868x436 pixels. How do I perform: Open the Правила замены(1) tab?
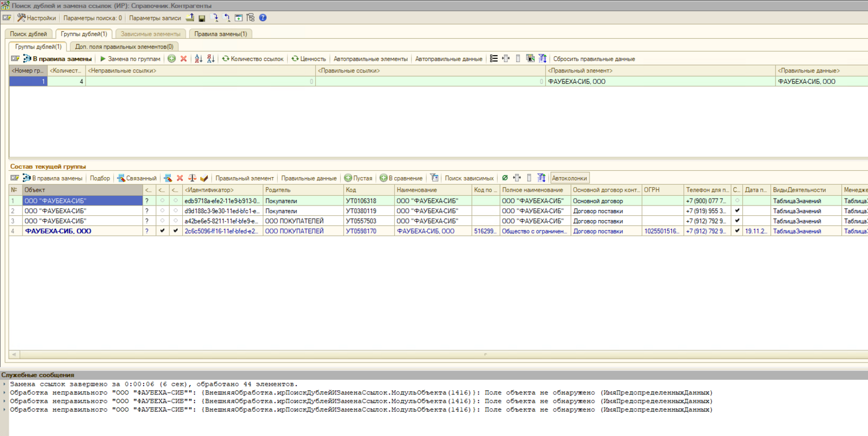[220, 34]
